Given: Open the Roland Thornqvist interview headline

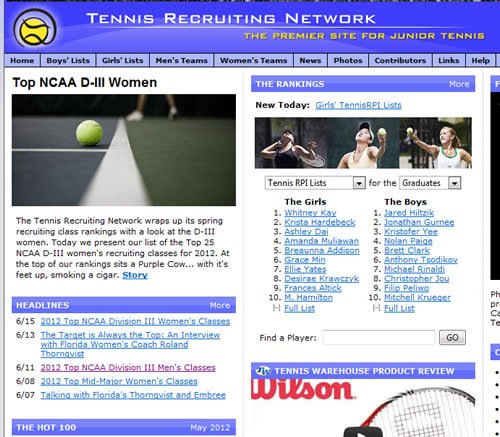Looking at the screenshot, I should coord(130,344).
